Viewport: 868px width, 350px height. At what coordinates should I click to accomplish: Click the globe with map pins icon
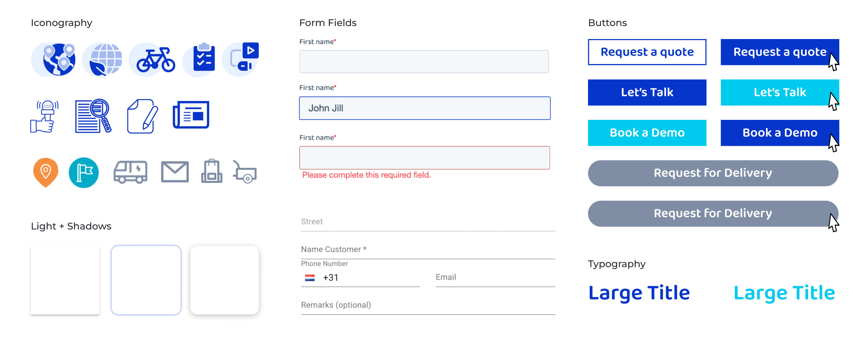(x=53, y=60)
